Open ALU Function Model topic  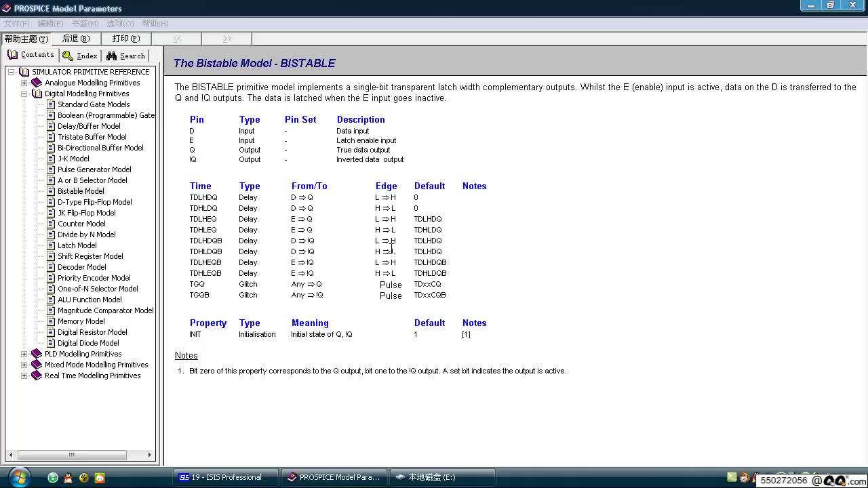coord(90,300)
